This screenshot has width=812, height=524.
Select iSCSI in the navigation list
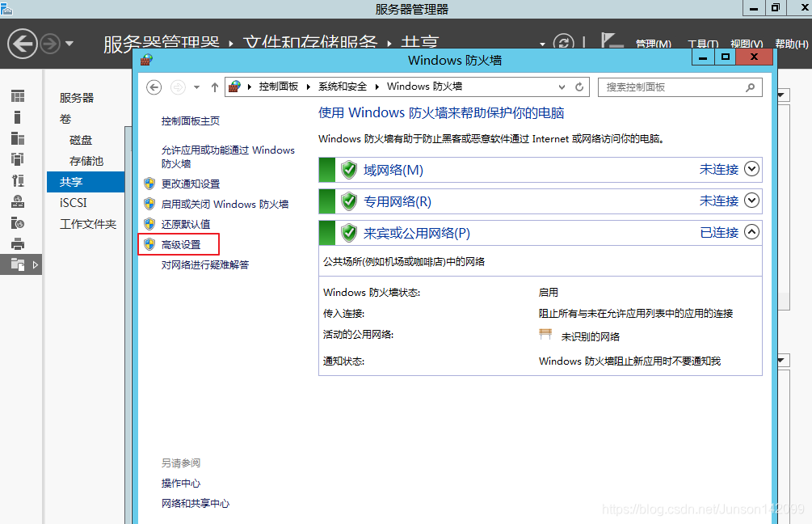(x=73, y=203)
